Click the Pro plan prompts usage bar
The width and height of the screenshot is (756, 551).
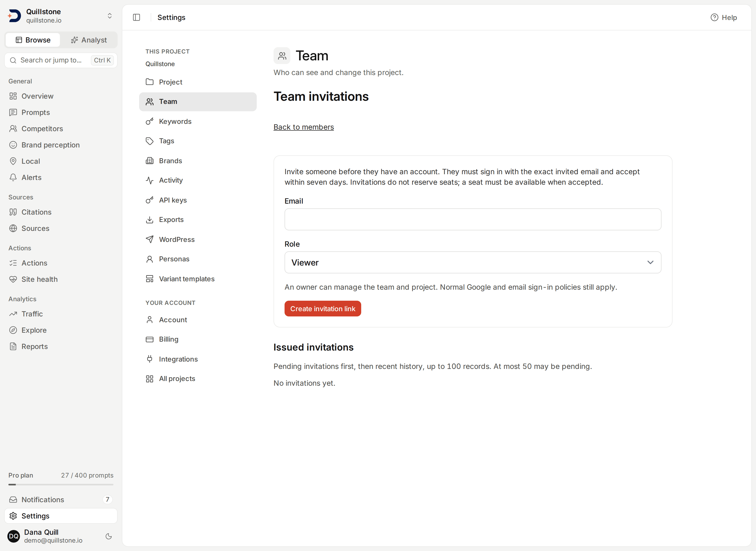(x=61, y=484)
